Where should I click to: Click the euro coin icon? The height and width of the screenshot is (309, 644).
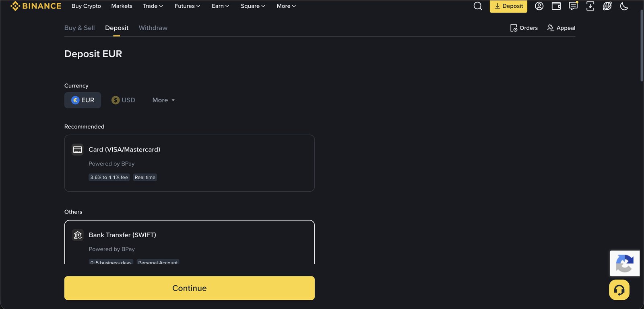[x=75, y=100]
